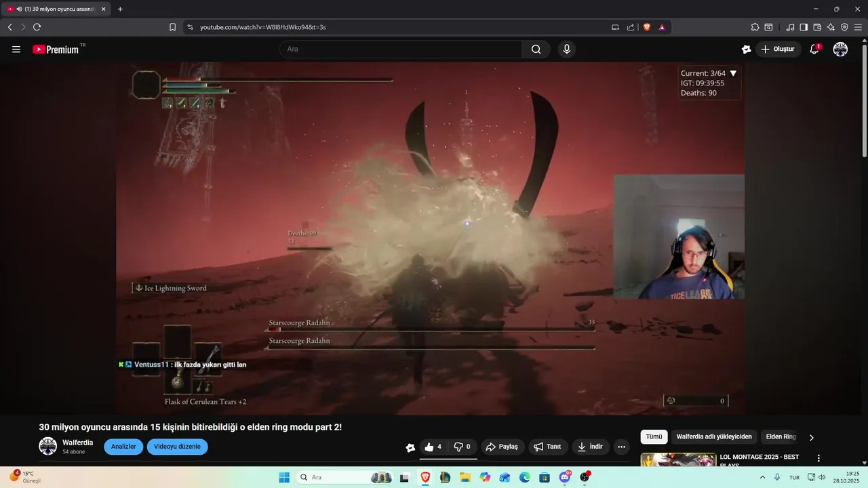Open File Explorer from taskbar
The width and height of the screenshot is (868, 488).
[x=465, y=477]
